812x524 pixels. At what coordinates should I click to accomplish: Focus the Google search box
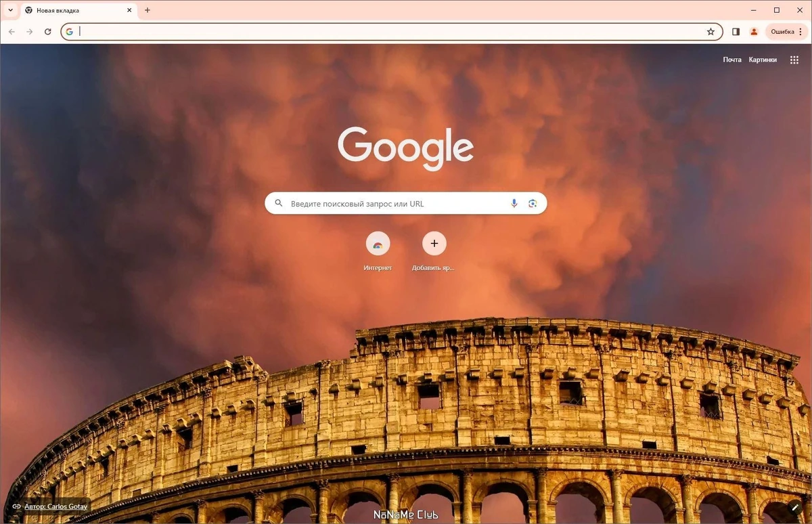pos(406,203)
